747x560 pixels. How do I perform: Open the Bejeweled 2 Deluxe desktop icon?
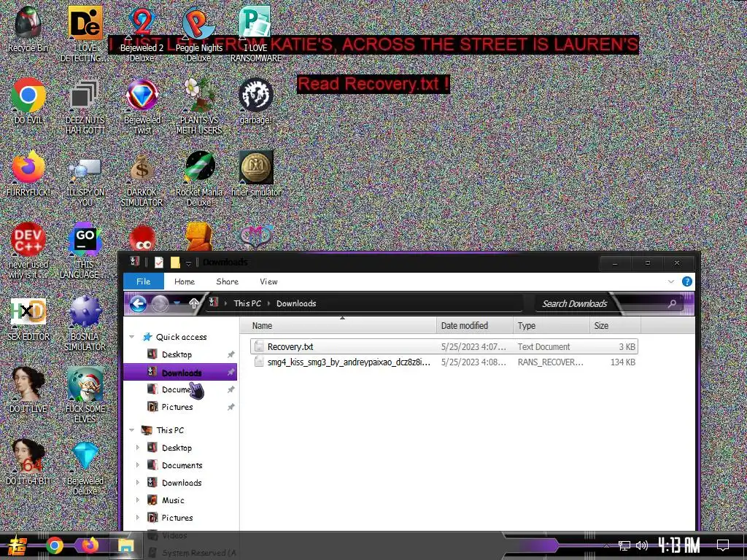(142, 34)
